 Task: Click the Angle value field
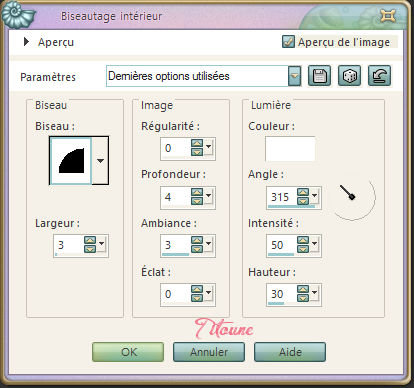click(x=282, y=197)
